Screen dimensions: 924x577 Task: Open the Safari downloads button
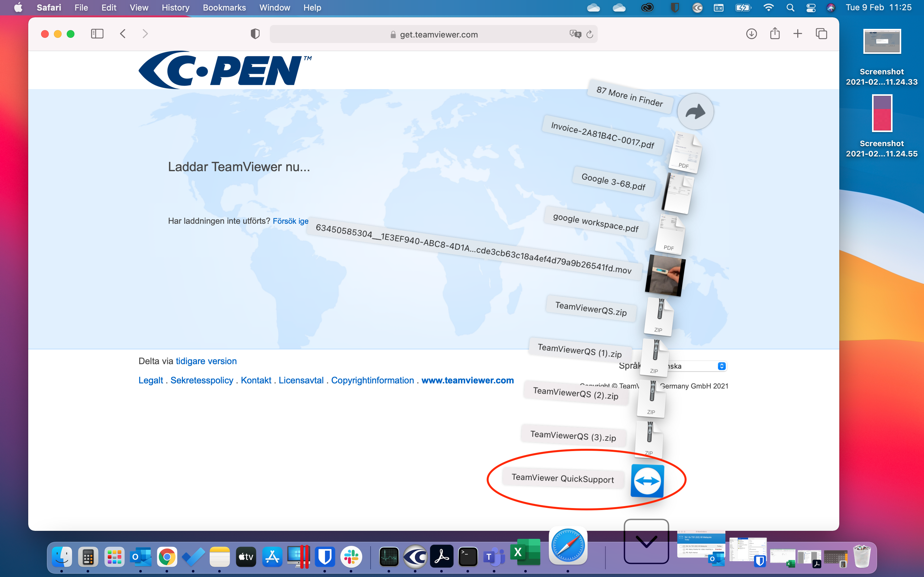click(751, 34)
